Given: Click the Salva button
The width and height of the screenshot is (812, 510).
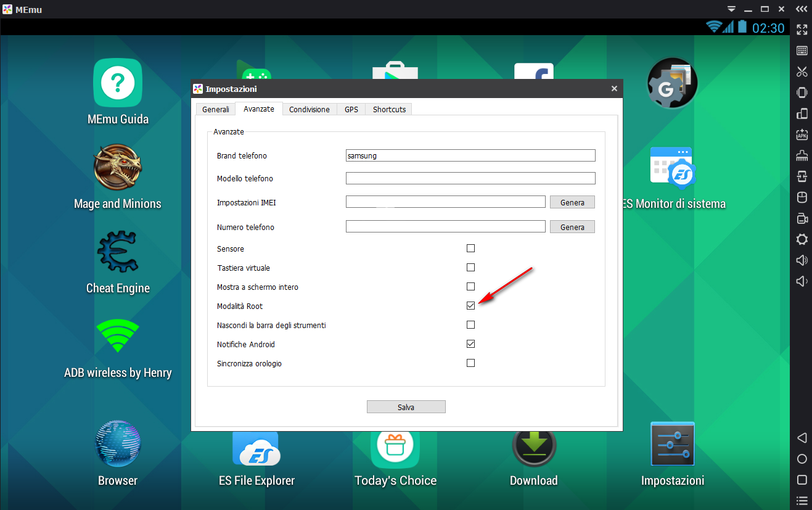Looking at the screenshot, I should [406, 407].
